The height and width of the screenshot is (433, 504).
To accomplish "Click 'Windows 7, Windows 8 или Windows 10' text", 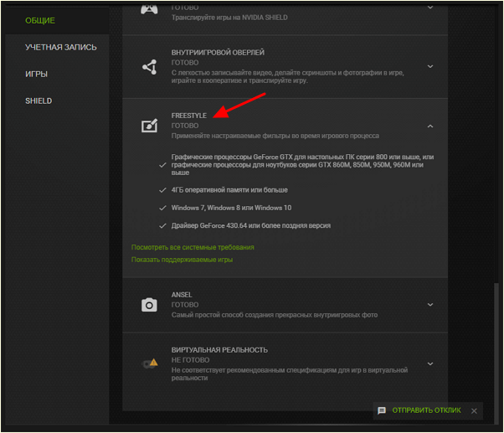I will tap(231, 208).
